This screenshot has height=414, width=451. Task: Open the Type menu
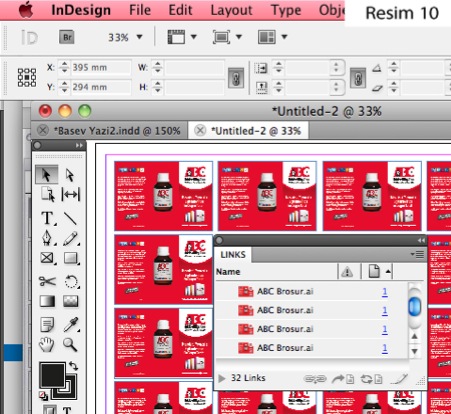286,10
